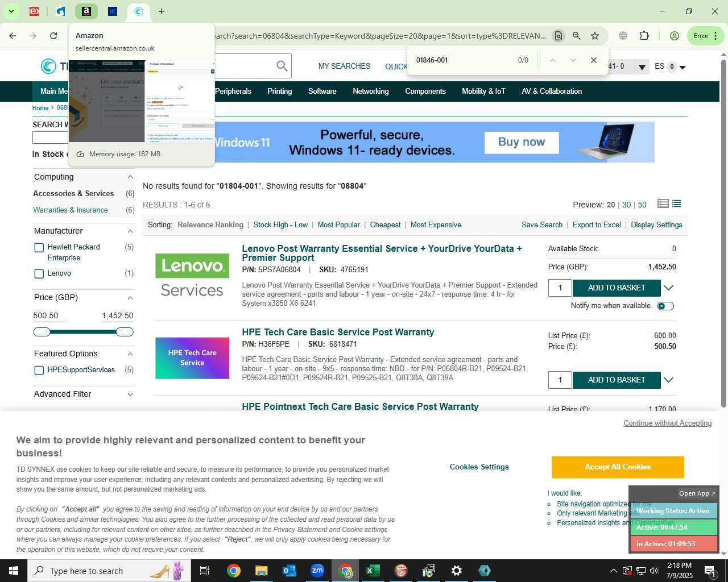Open Zoom from the taskbar
Viewport: 728px width, 582px height.
tap(317, 571)
